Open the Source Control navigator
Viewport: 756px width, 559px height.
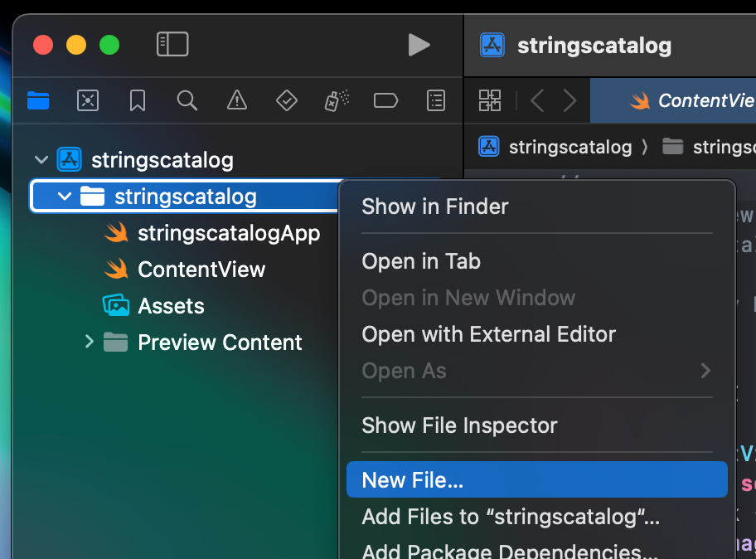pyautogui.click(x=88, y=100)
